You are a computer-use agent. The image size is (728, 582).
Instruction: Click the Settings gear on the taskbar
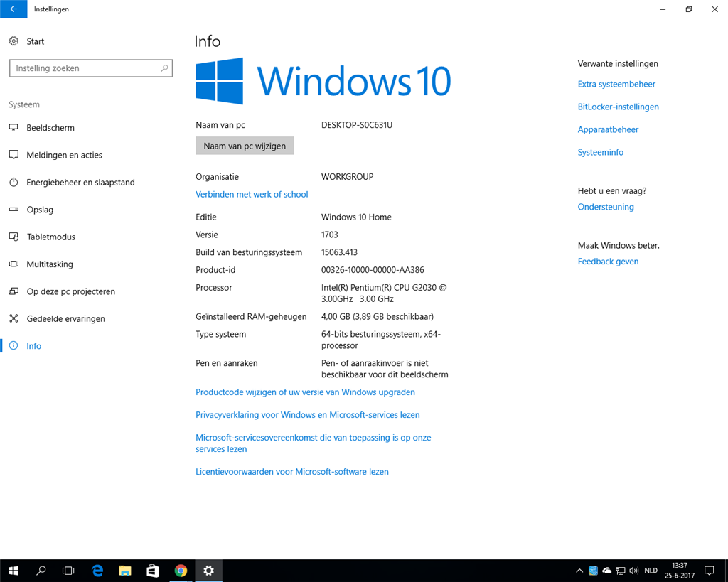pos(208,571)
